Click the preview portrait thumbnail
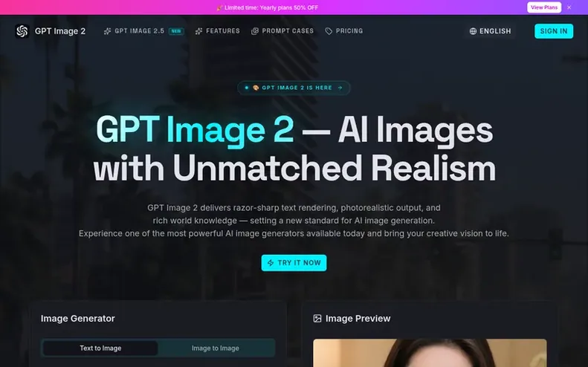Viewport: 588px width, 367px height. 430,353
